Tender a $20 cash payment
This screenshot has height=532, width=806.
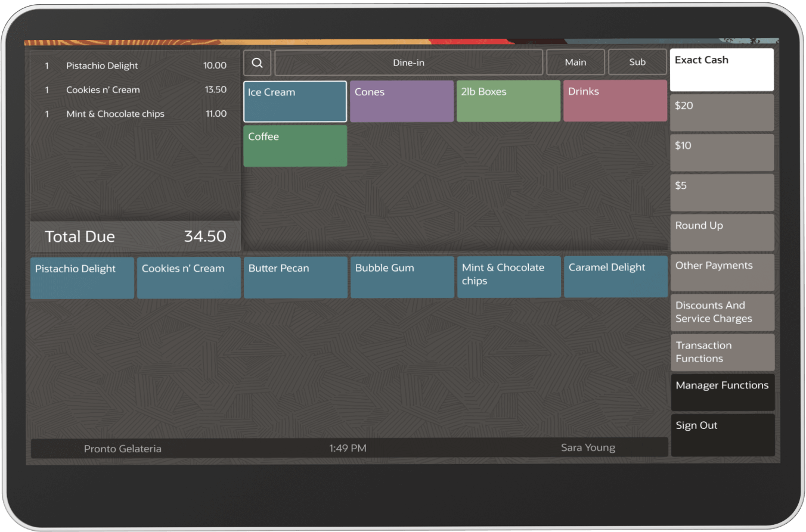click(721, 112)
